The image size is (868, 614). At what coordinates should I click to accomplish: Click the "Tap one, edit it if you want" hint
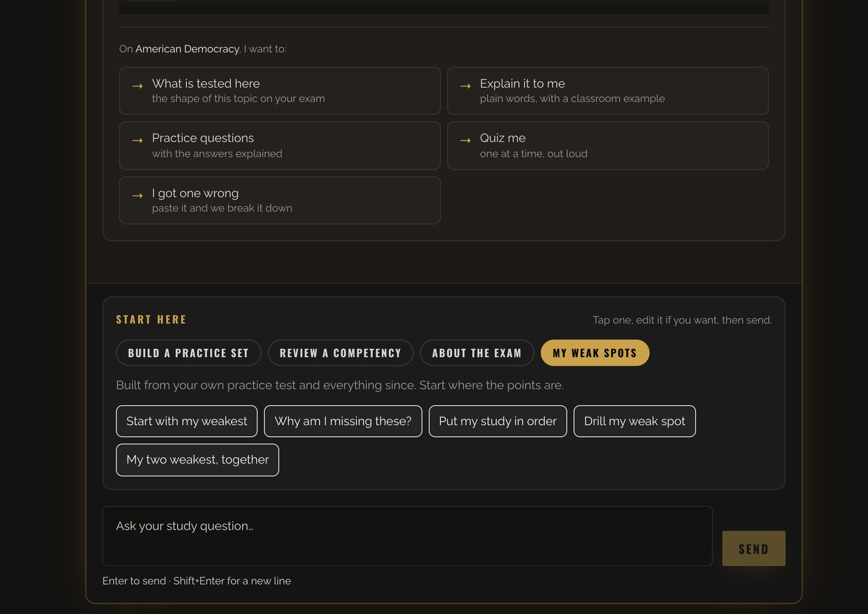point(682,320)
